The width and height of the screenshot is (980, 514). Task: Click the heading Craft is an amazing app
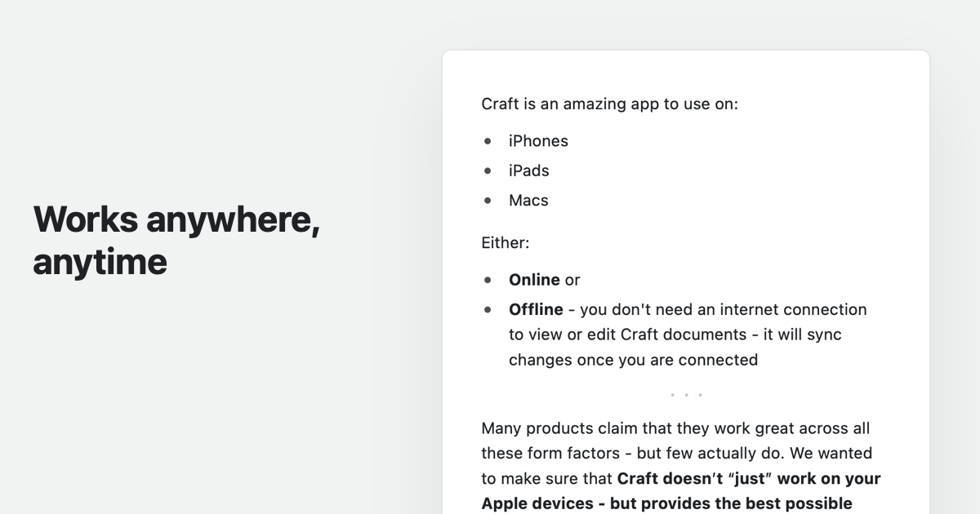coord(610,104)
